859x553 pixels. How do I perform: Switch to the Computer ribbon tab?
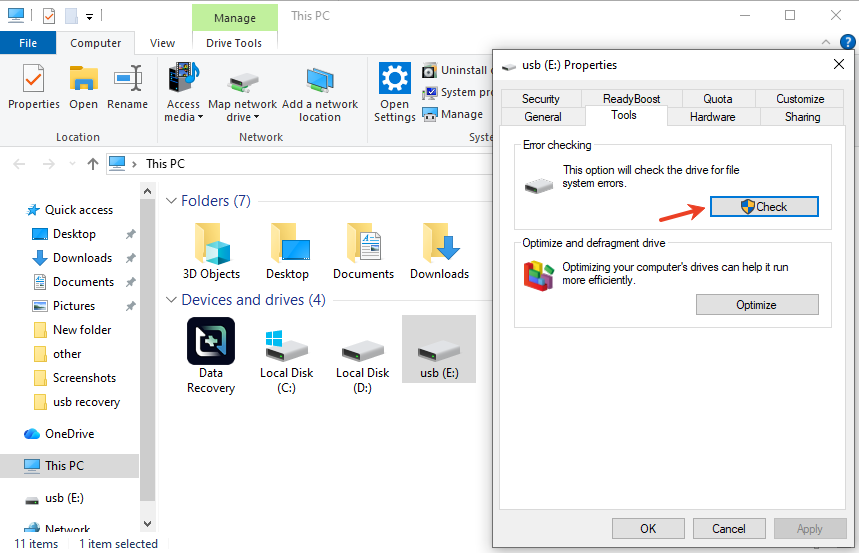click(95, 43)
